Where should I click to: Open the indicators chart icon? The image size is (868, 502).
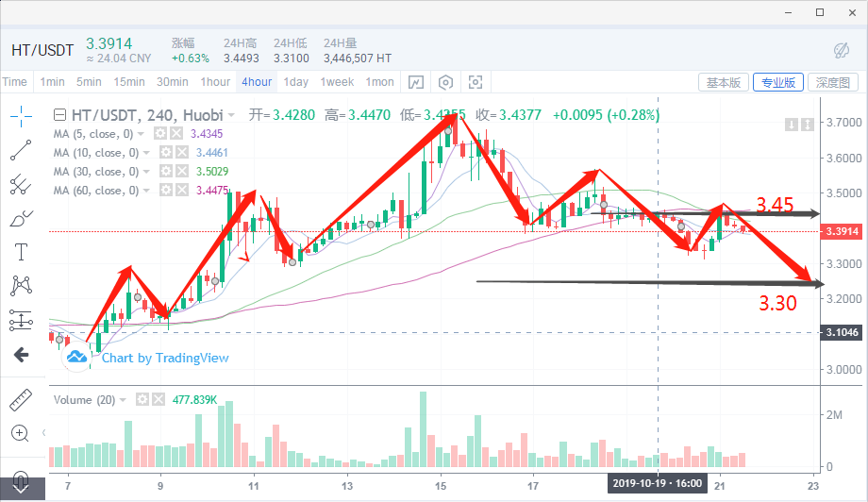point(416,82)
